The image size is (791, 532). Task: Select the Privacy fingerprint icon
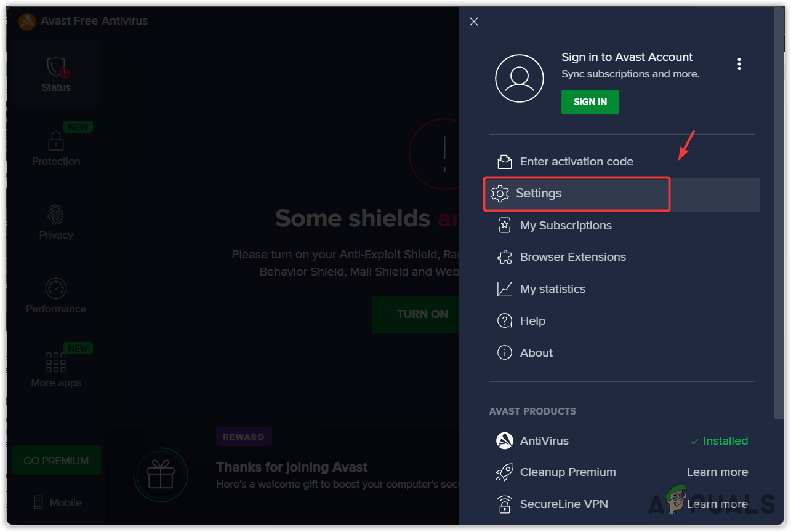(x=56, y=215)
